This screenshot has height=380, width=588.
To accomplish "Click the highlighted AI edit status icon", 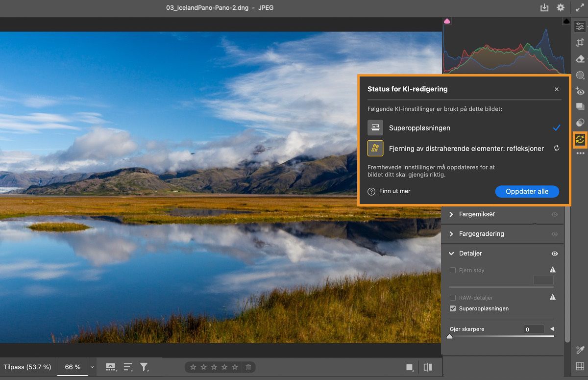I will coord(580,139).
